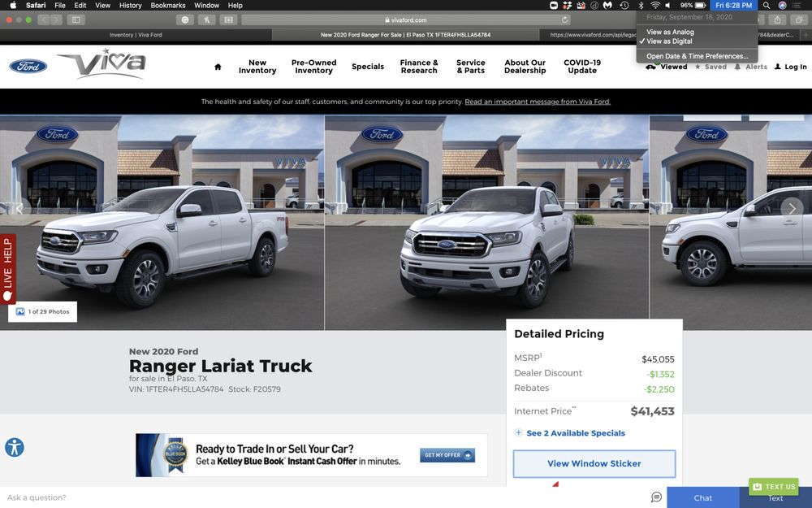This screenshot has height=508, width=812.
Task: Open the first Ranger photo, front-left view
Action: [162, 223]
